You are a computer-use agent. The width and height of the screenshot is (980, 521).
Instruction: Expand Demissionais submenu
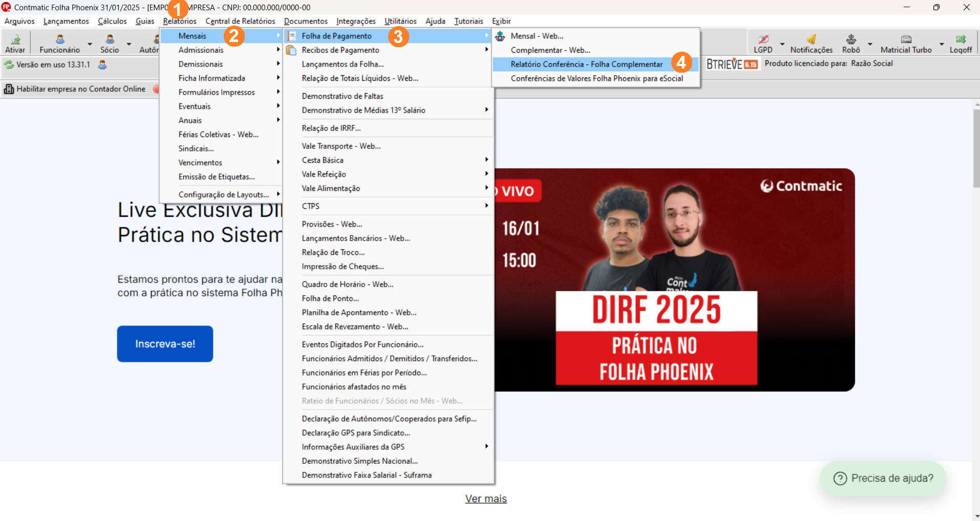(221, 64)
